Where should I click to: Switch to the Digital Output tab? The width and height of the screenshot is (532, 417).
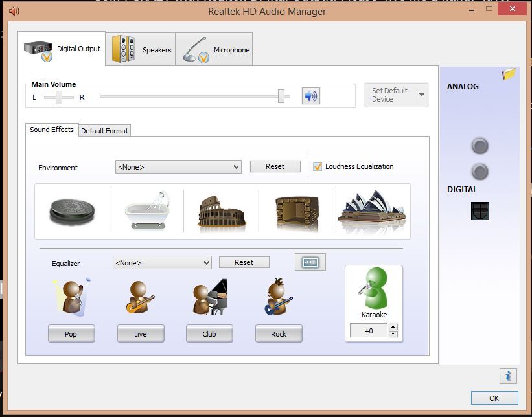click(62, 49)
